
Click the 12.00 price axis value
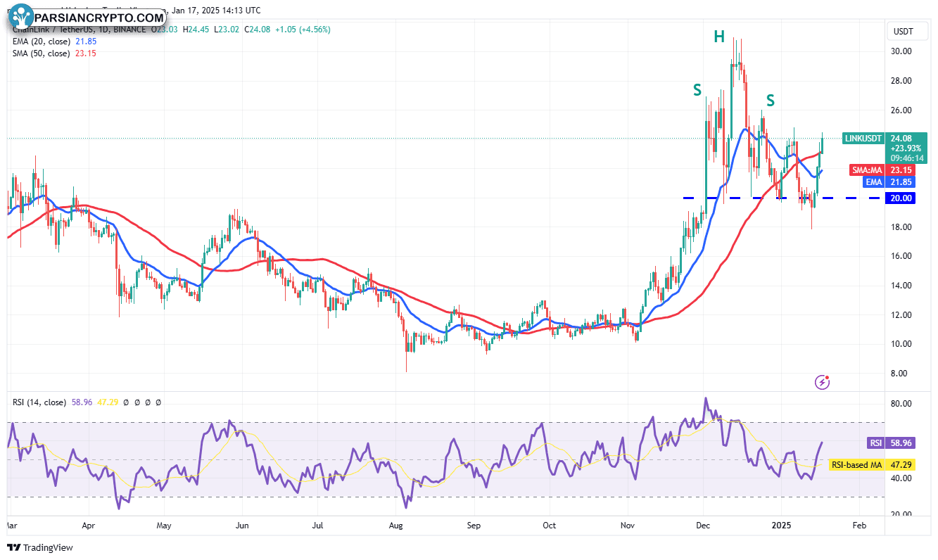901,314
